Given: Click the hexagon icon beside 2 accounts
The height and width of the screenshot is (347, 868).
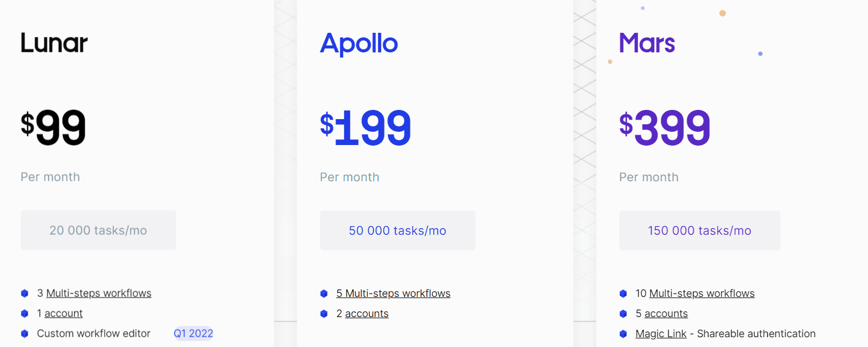Looking at the screenshot, I should click(323, 313).
